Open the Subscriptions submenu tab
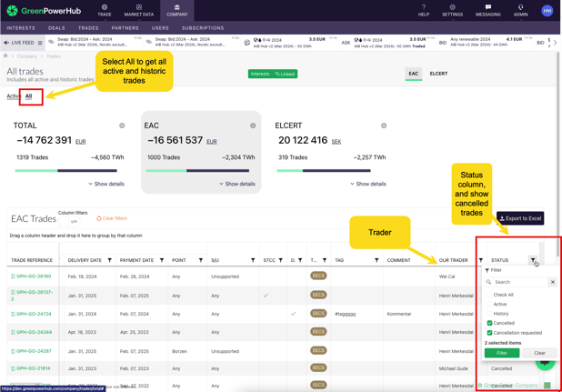The height and width of the screenshot is (392, 562). (x=203, y=28)
